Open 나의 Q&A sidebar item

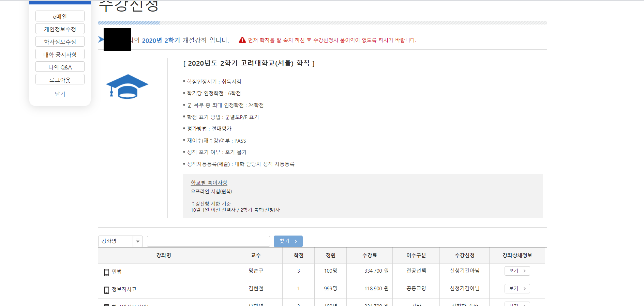tap(60, 67)
